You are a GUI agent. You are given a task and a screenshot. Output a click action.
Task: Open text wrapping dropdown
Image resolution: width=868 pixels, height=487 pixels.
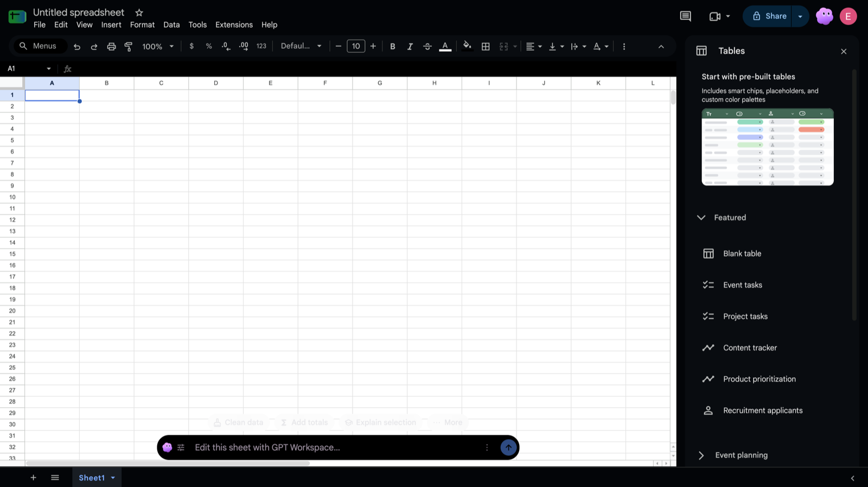pyautogui.click(x=578, y=47)
